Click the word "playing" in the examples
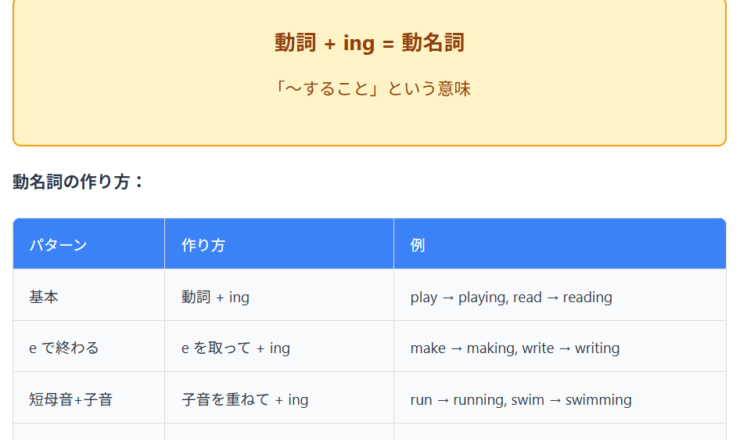The image size is (740, 440). pyautogui.click(x=482, y=297)
